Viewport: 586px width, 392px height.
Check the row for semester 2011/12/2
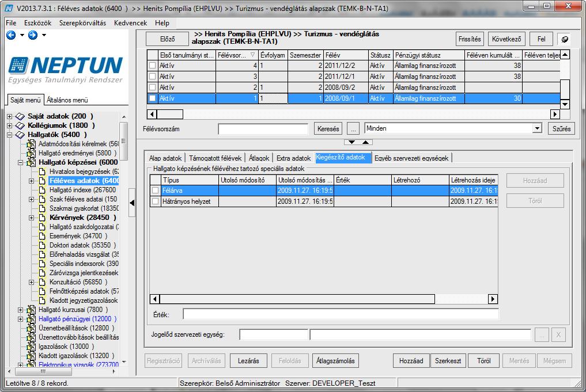click(x=152, y=66)
